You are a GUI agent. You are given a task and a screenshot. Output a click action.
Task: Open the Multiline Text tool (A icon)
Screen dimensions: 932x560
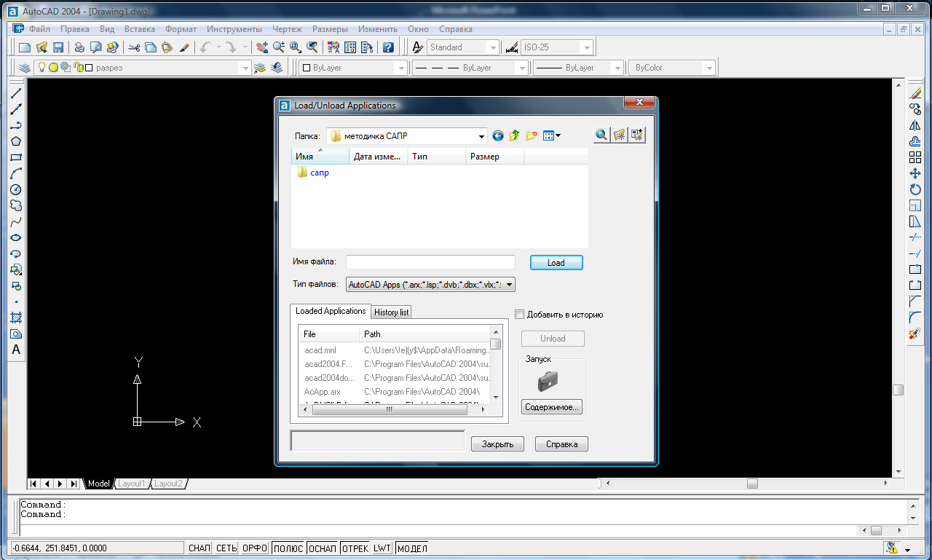16,350
